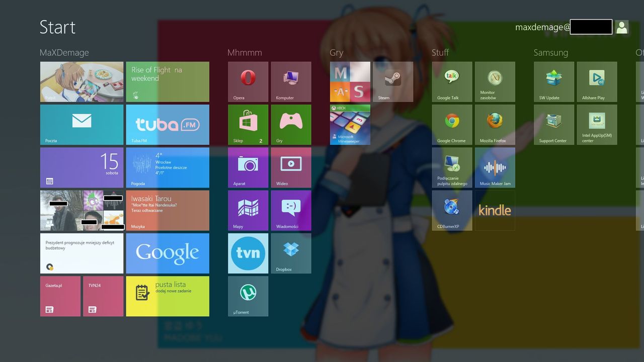Viewport: 644px width, 362px height.
Task: Open the Dropbox tile
Action: [291, 253]
